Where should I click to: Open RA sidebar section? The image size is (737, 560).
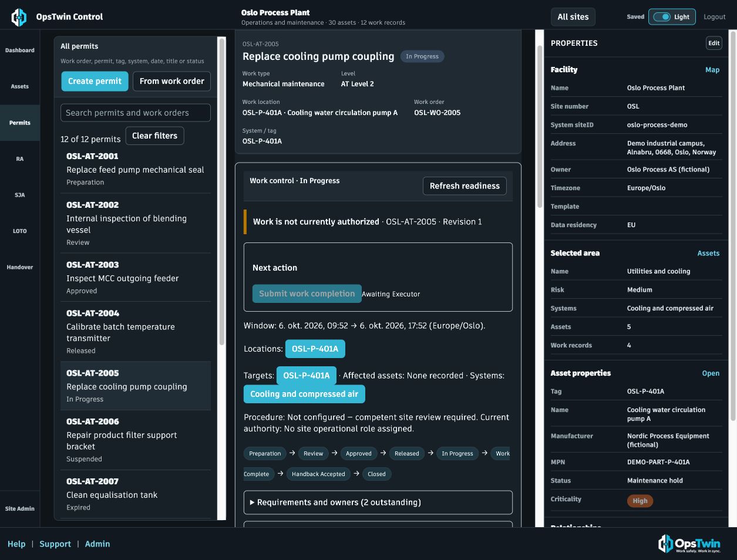[20, 159]
